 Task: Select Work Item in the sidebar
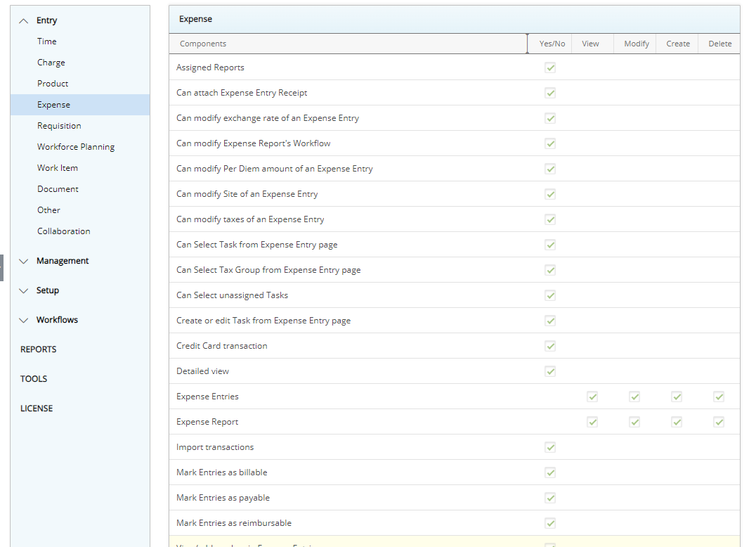(x=58, y=168)
